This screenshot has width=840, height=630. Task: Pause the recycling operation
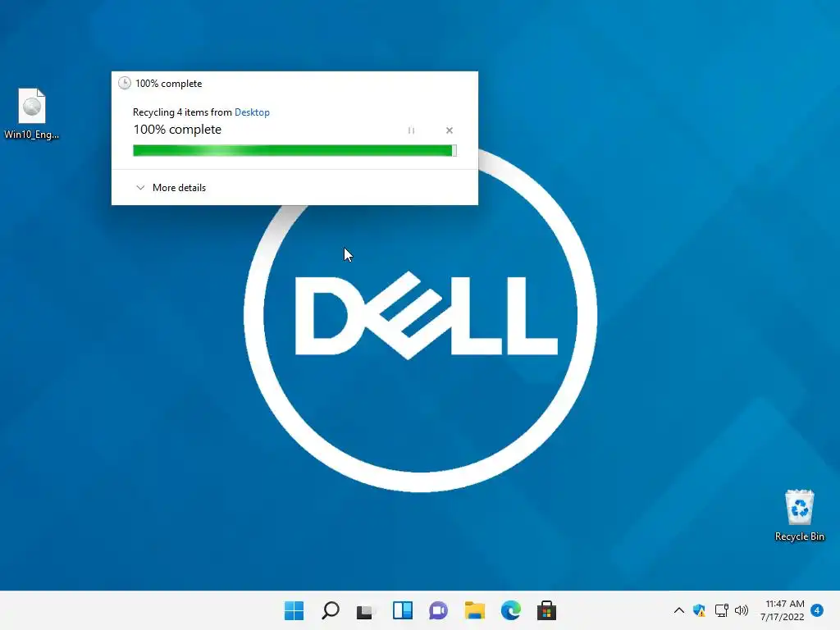(x=411, y=130)
